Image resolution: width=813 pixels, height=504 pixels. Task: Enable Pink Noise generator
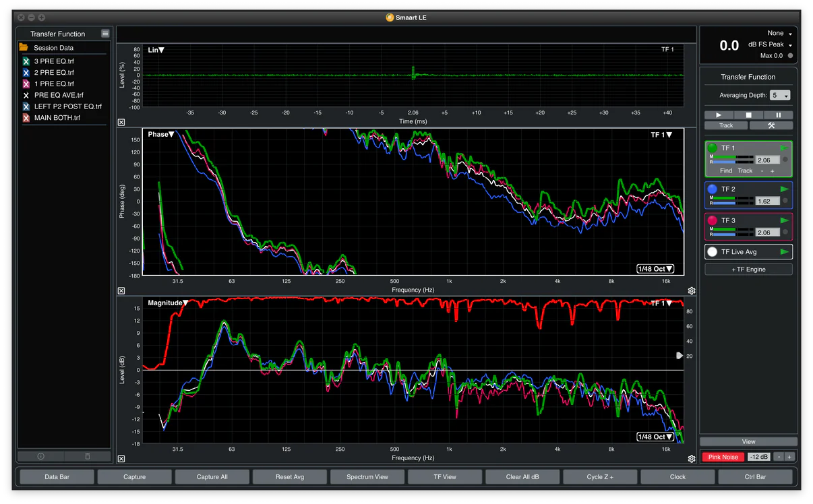[x=723, y=457]
